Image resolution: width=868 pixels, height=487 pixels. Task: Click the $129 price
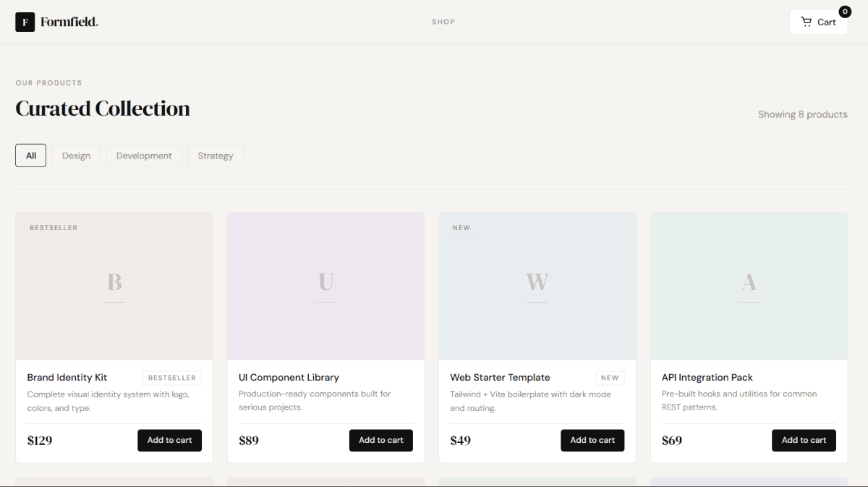(40, 440)
